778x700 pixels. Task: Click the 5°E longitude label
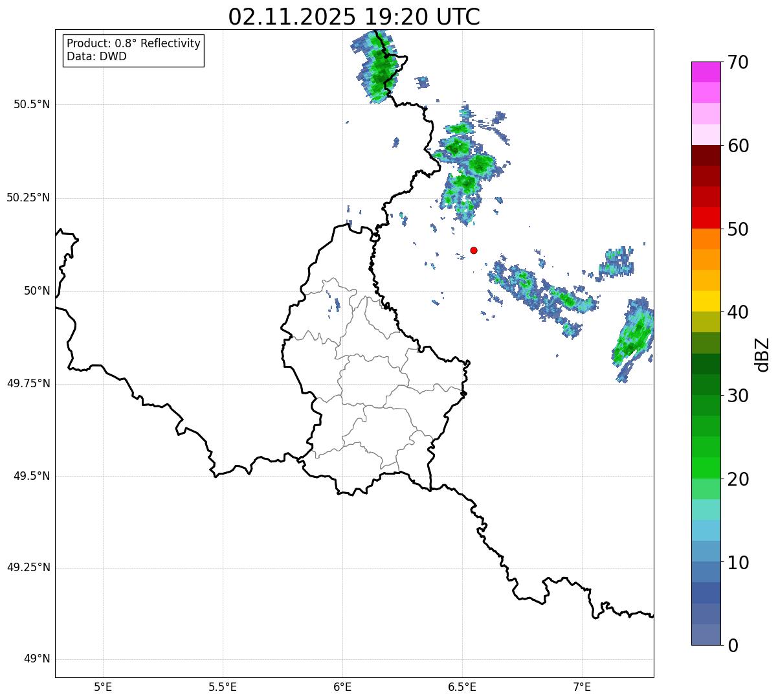(x=103, y=686)
